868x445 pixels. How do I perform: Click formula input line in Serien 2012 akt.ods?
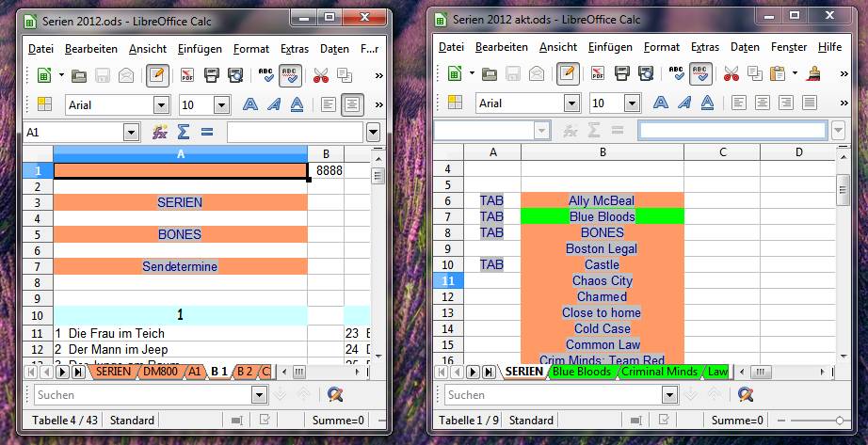click(732, 131)
